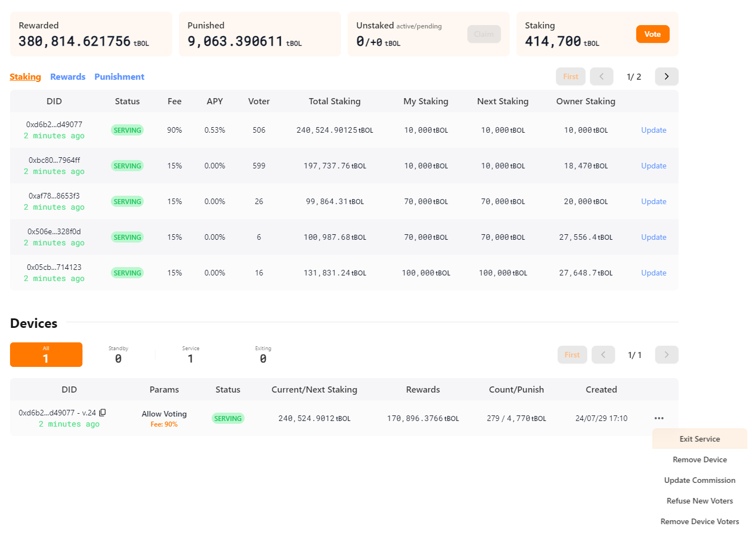Filter devices by Service status
The height and width of the screenshot is (542, 756).
pyautogui.click(x=191, y=355)
